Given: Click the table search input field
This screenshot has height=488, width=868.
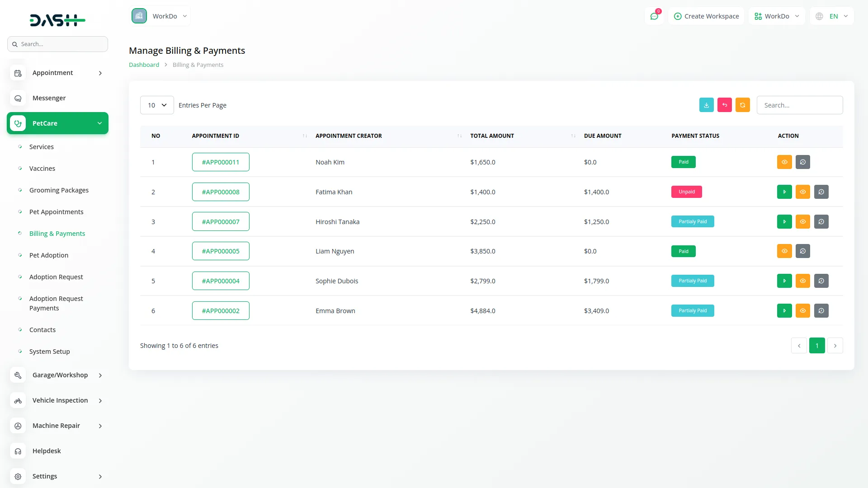Looking at the screenshot, I should (x=799, y=105).
